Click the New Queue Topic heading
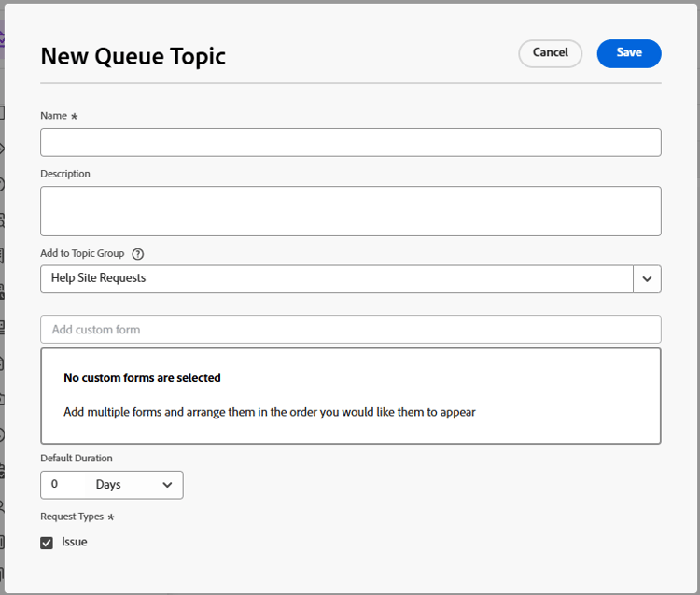The image size is (700, 595). tap(133, 56)
